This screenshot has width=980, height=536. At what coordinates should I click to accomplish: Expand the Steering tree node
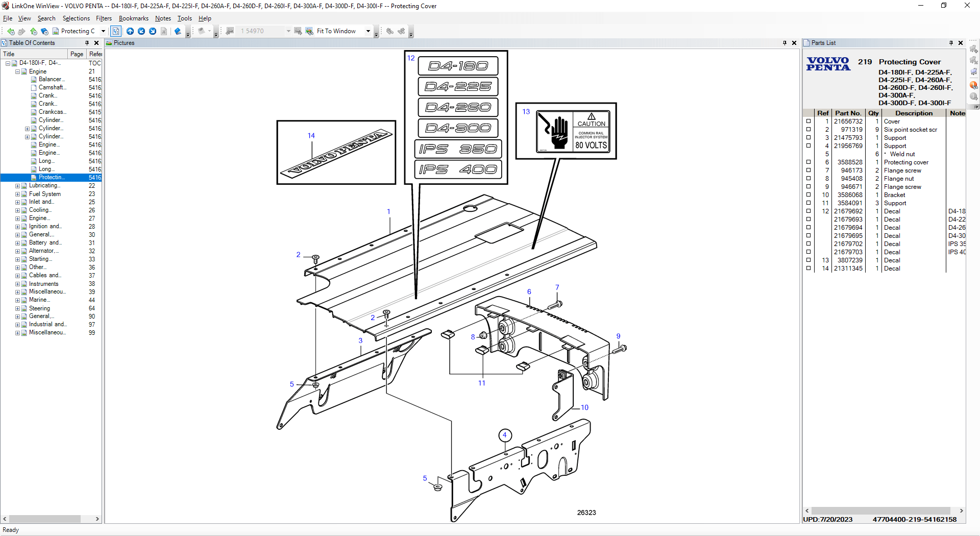click(17, 308)
